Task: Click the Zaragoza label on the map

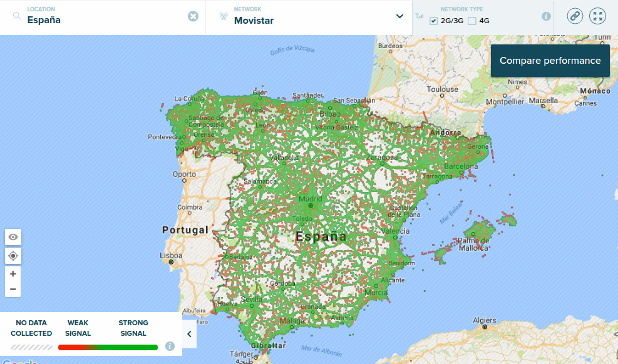Action: coord(382,158)
